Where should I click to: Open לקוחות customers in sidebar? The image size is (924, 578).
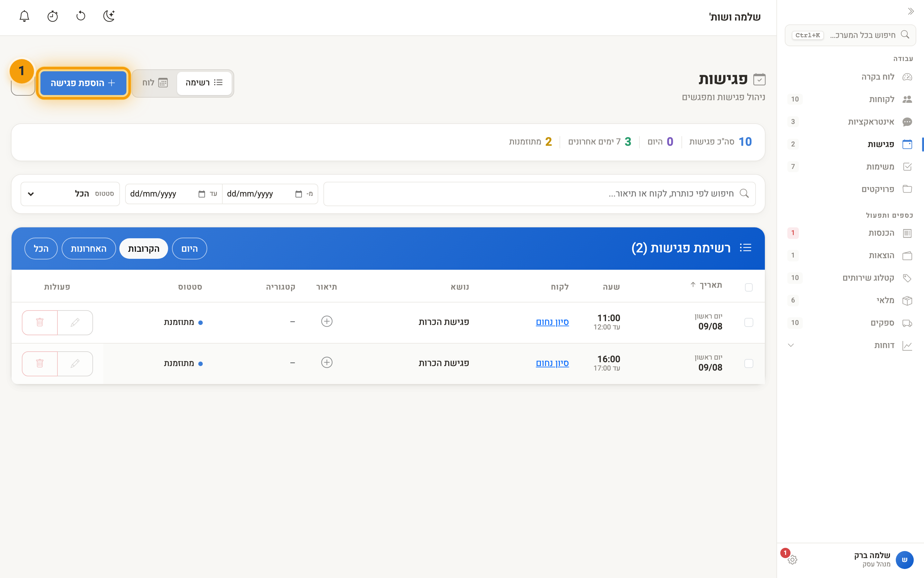point(850,100)
